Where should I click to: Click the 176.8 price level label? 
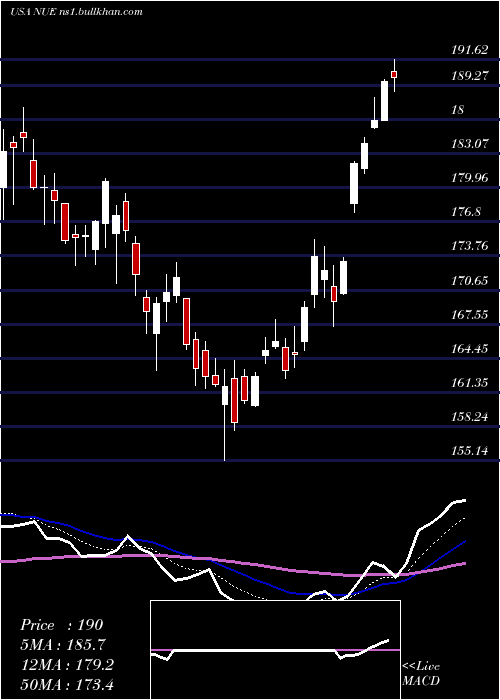pos(466,212)
